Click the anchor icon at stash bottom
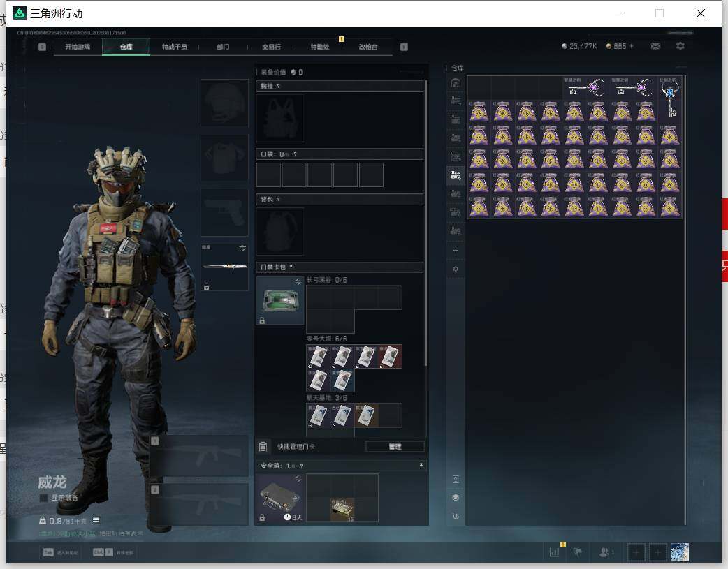The height and width of the screenshot is (569, 728). pos(456,516)
